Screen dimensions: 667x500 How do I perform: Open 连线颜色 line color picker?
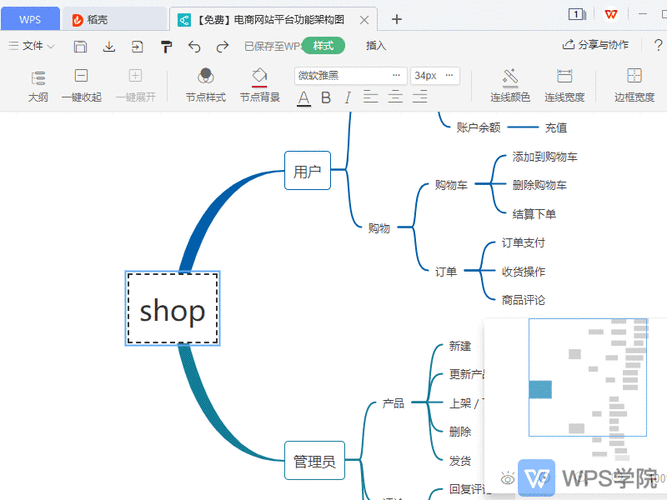coord(510,86)
